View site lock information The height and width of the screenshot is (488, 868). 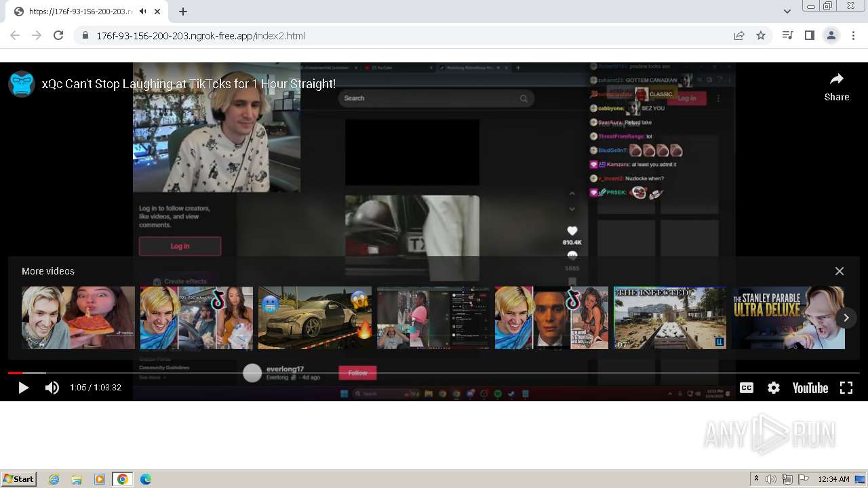click(x=85, y=35)
